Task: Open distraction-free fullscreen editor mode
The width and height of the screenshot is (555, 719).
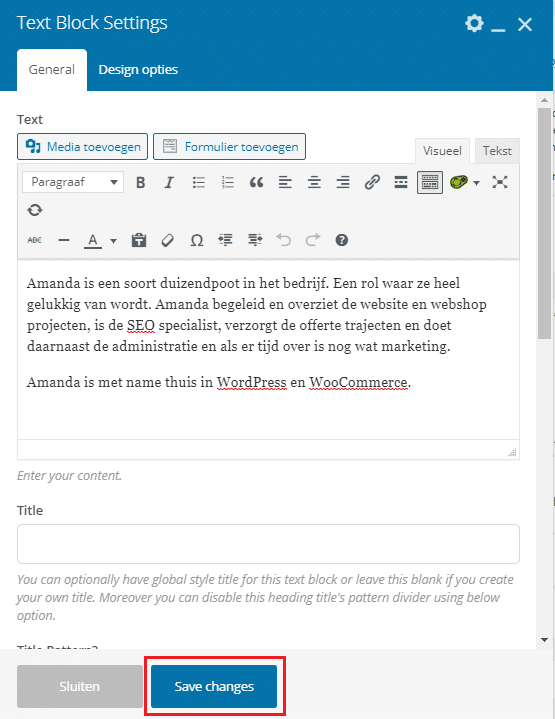Action: (x=500, y=183)
